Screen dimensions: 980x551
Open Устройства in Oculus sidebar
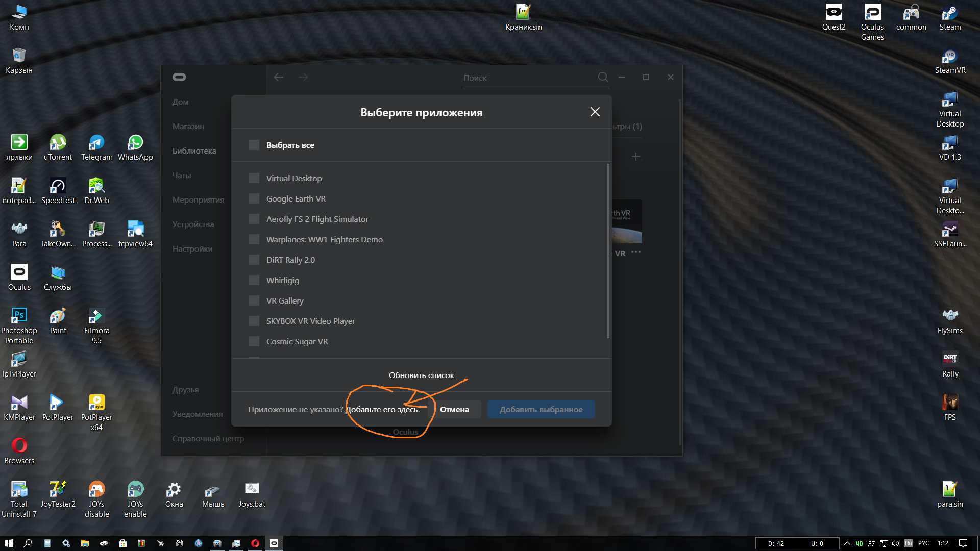[193, 224]
